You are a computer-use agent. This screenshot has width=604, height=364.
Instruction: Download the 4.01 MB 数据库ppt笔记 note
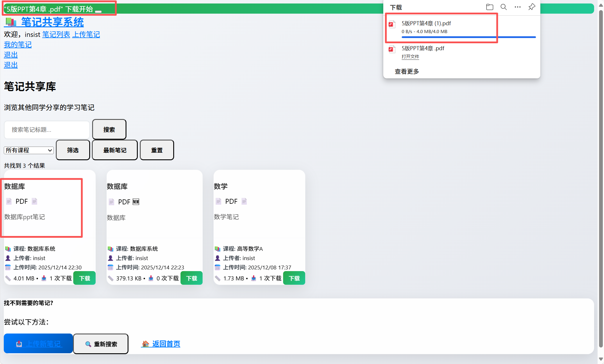pos(84,278)
